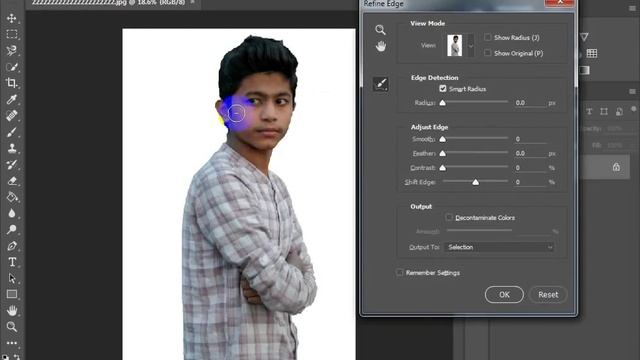Select the Refine Radius brush tool
This screenshot has width=640, height=360.
pos(381,84)
